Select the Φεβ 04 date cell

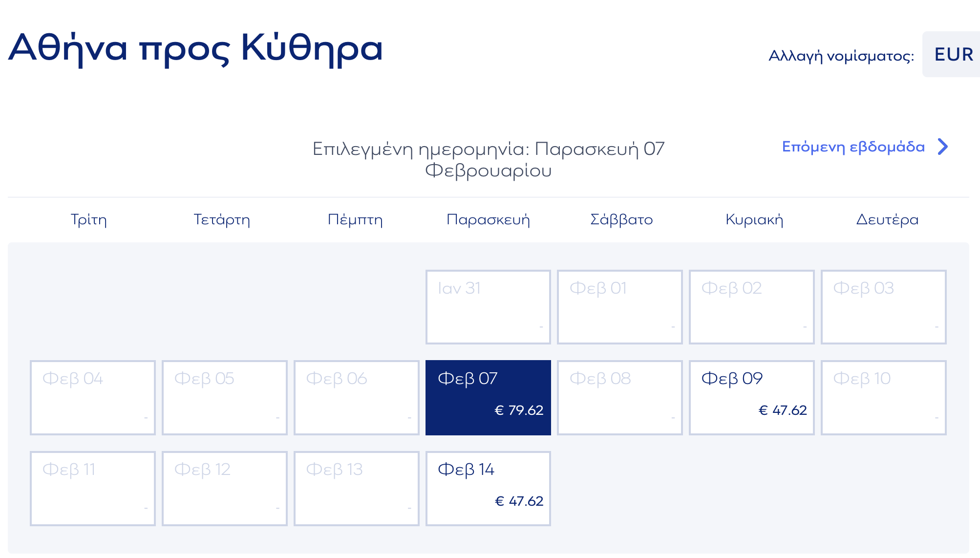tap(93, 397)
